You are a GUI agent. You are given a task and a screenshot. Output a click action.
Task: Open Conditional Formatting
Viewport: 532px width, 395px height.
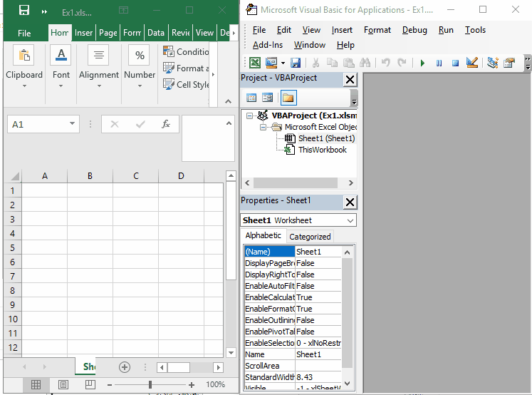pyautogui.click(x=186, y=51)
